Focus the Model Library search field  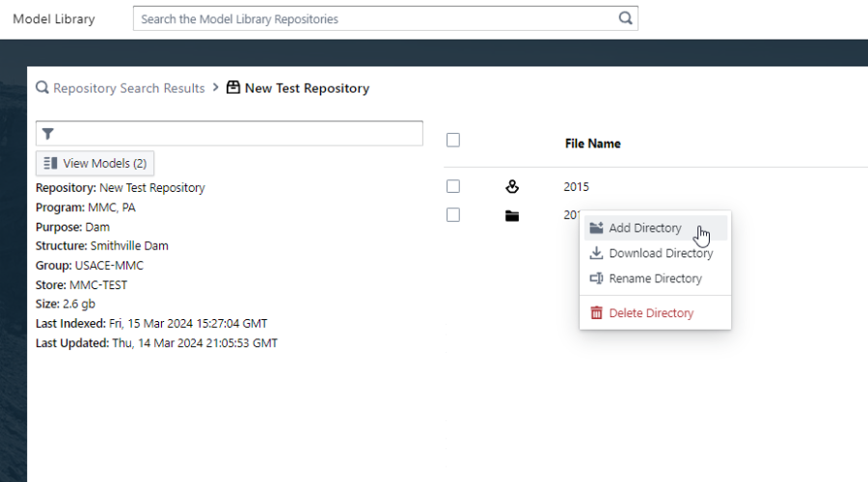point(376,18)
